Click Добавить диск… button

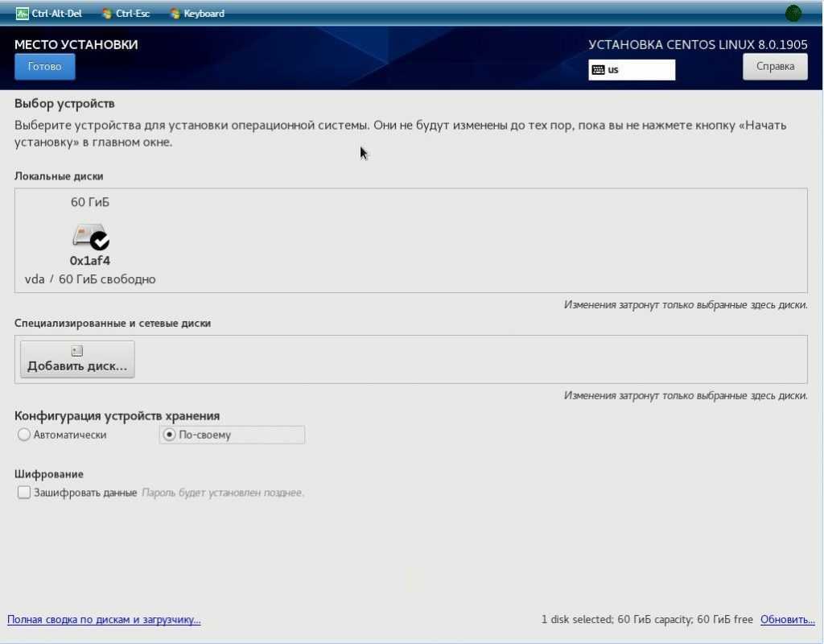tap(77, 359)
